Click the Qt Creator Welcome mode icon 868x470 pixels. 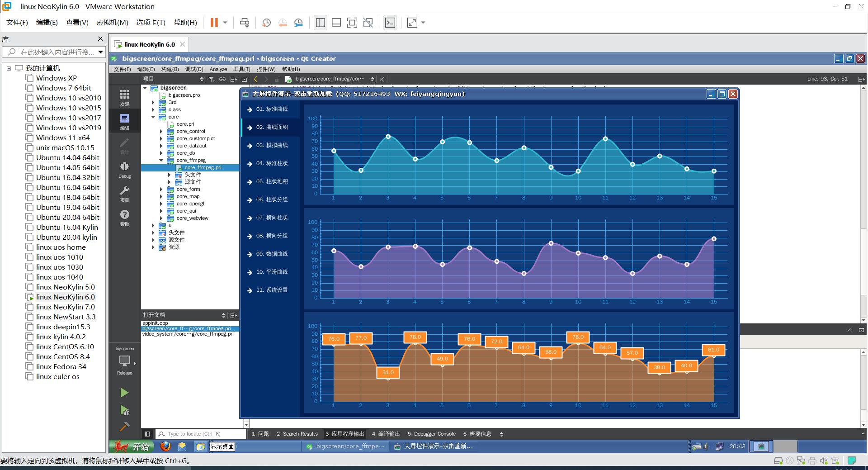pyautogui.click(x=124, y=97)
